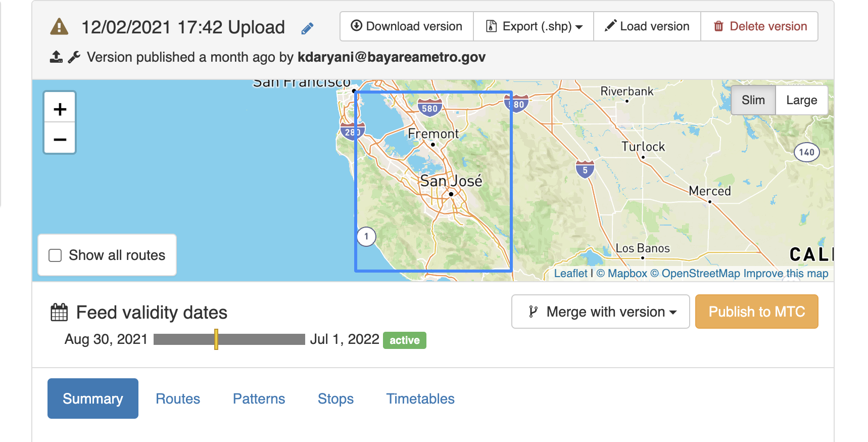Switch map to Slim size
This screenshot has width=868, height=442.
click(x=753, y=100)
